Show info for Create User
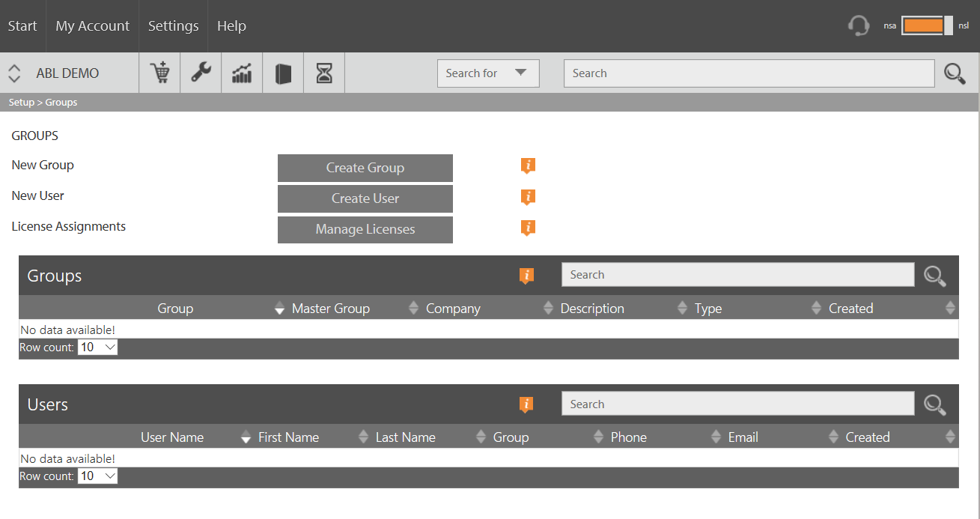The width and height of the screenshot is (980, 519). pyautogui.click(x=528, y=197)
